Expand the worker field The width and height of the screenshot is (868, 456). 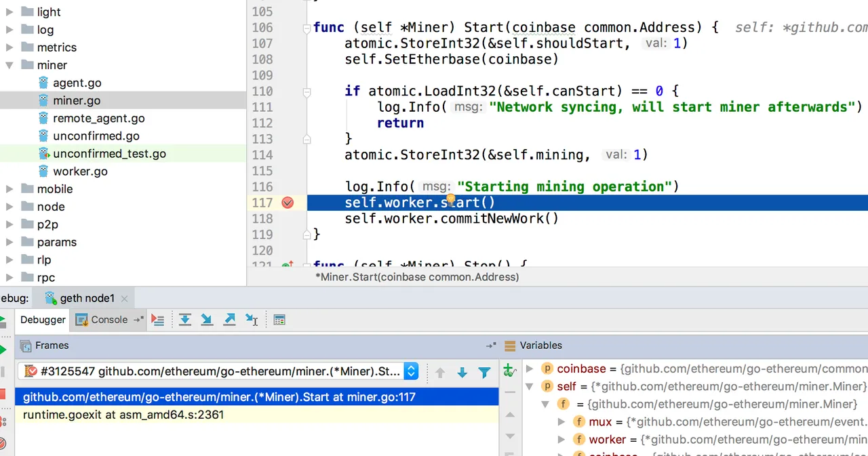coord(561,439)
